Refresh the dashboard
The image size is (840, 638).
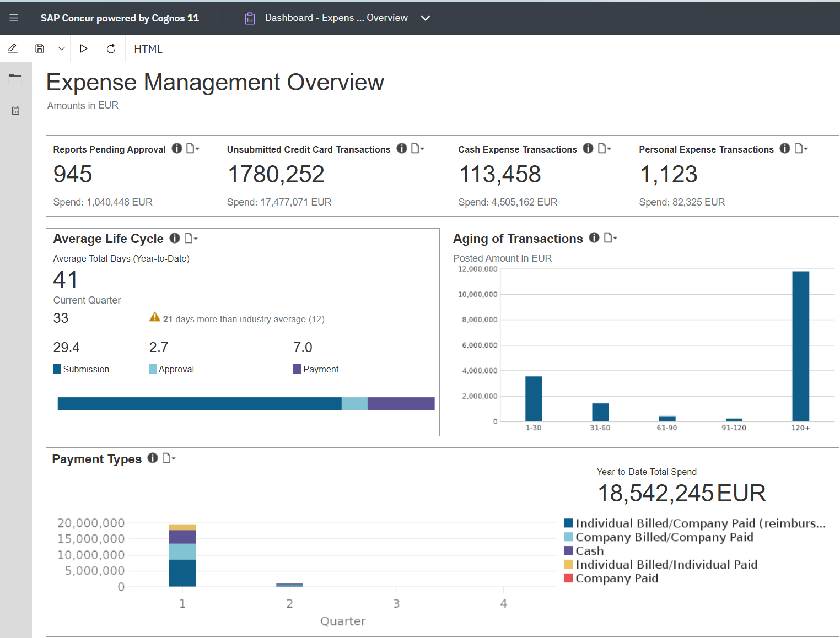[x=111, y=48]
